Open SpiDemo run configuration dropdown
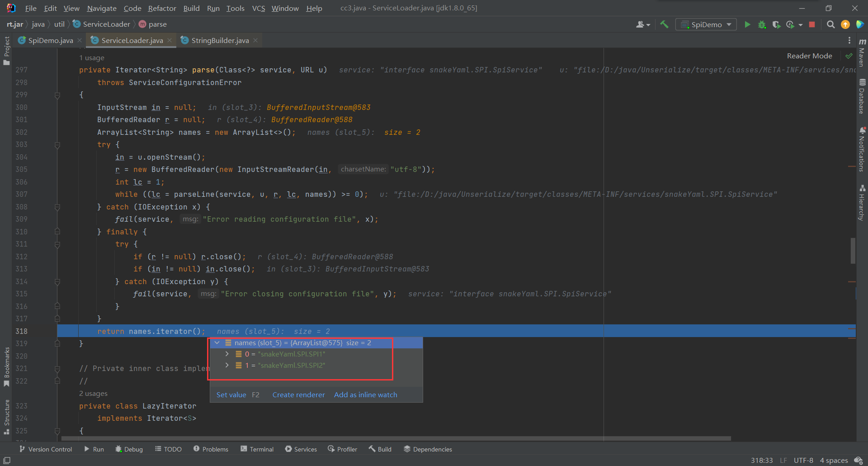This screenshot has width=868, height=466. pos(706,24)
